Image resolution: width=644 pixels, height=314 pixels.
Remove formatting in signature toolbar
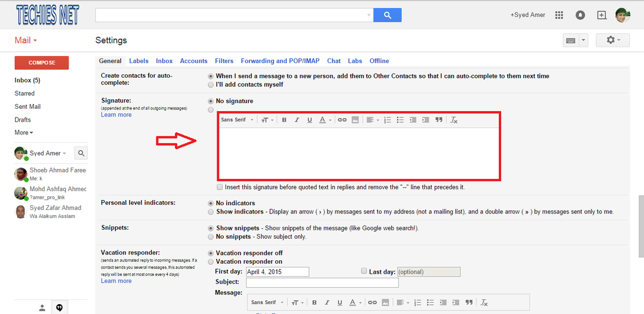coord(454,120)
